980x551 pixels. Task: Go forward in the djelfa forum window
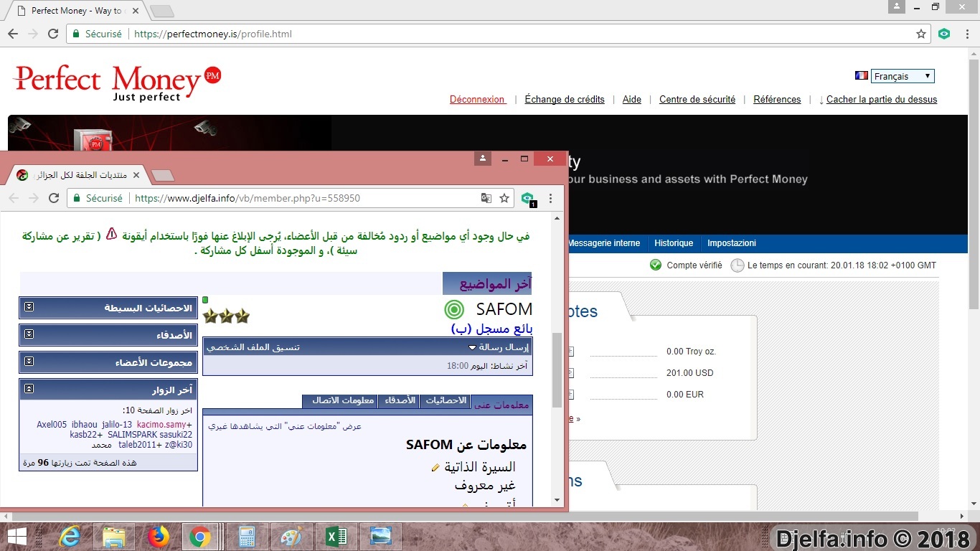34,198
